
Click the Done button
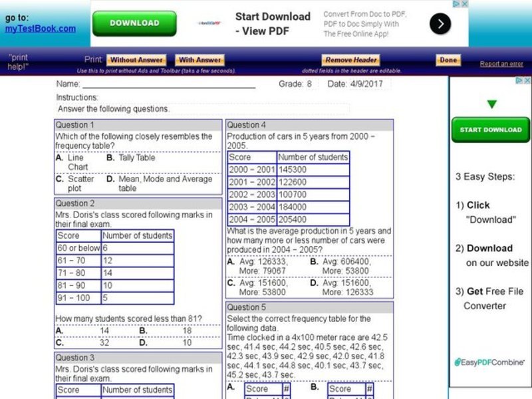[448, 59]
